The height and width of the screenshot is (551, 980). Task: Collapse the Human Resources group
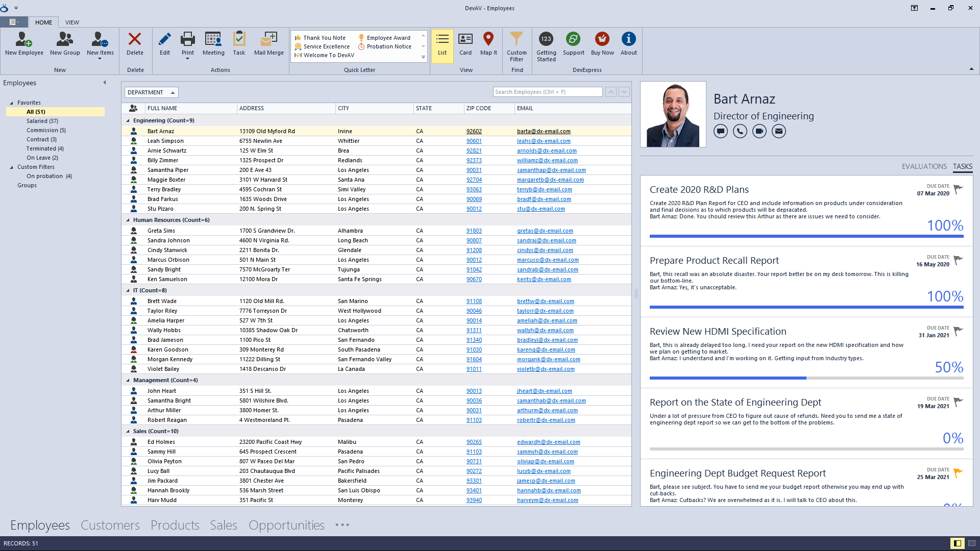[x=128, y=220]
